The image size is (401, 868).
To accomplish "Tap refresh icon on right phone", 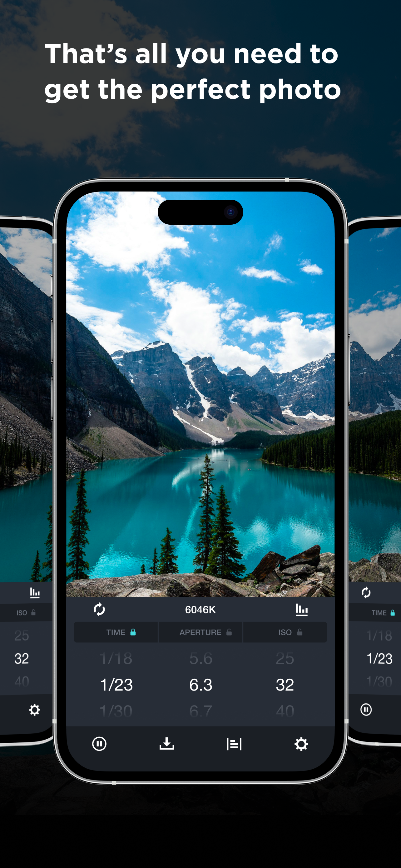I will [366, 592].
